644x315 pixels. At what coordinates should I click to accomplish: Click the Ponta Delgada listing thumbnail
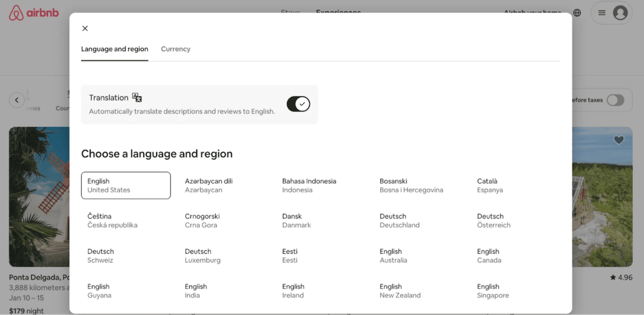40,197
